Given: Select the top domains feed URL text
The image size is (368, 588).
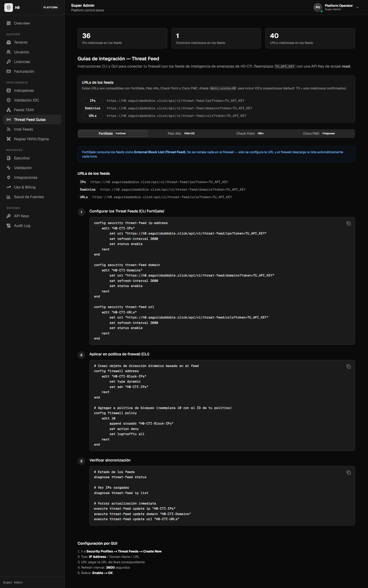Looking at the screenshot, I should 179,108.
